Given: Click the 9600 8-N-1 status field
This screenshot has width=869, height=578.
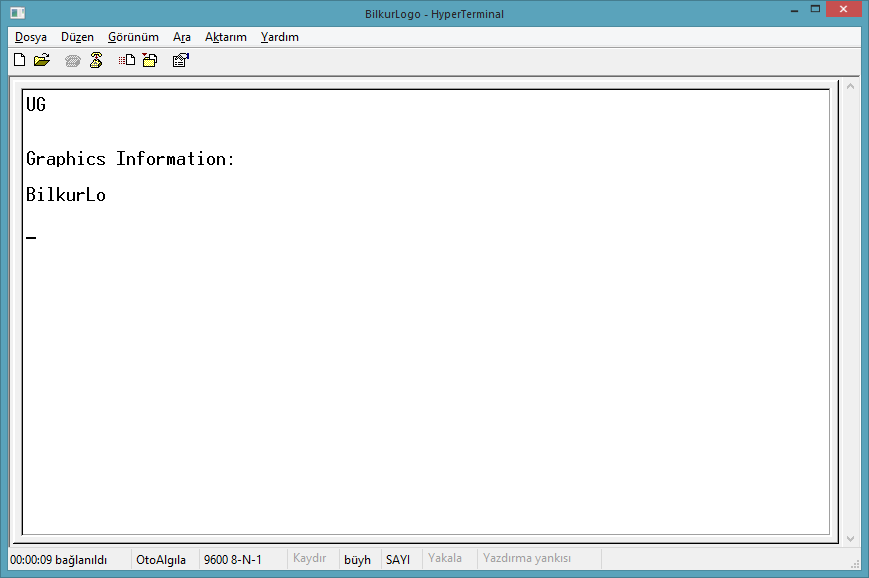Looking at the screenshot, I should 232,560.
